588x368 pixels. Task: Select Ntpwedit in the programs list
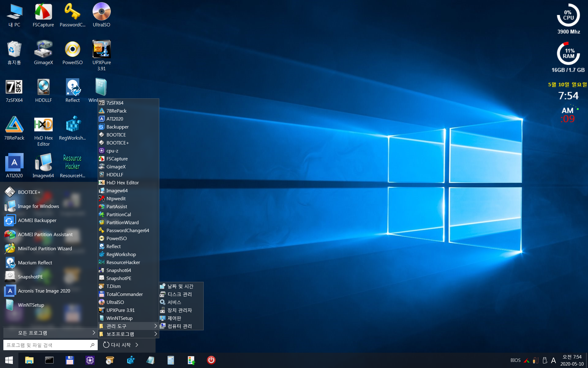[x=128, y=198]
